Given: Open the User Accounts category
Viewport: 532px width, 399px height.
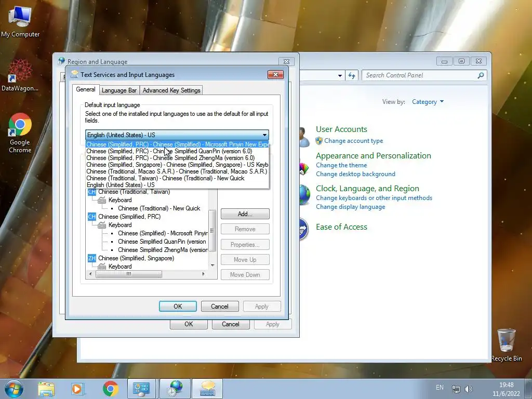Looking at the screenshot, I should (x=341, y=129).
